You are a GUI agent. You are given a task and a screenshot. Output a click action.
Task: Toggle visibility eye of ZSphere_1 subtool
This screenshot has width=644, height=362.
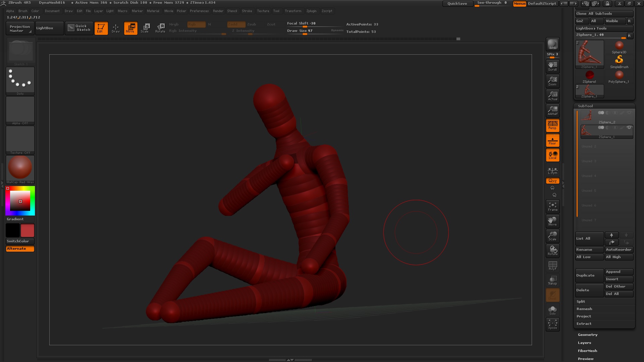coord(629,127)
